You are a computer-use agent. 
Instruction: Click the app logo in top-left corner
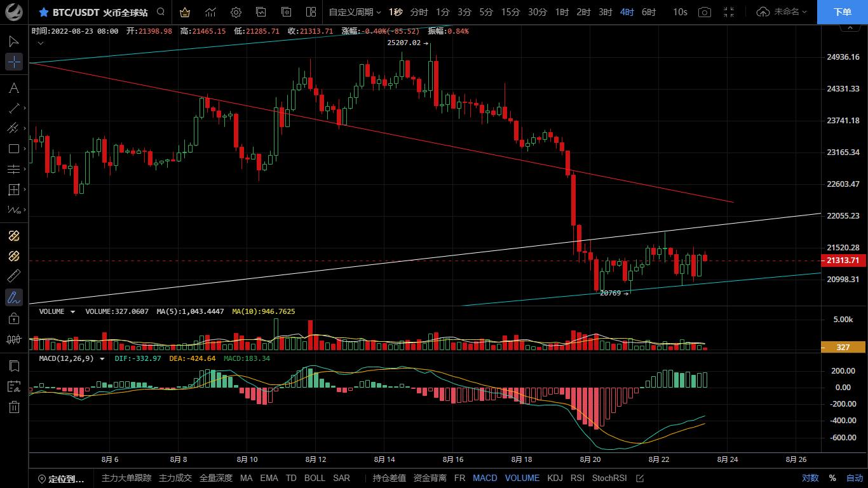[14, 12]
